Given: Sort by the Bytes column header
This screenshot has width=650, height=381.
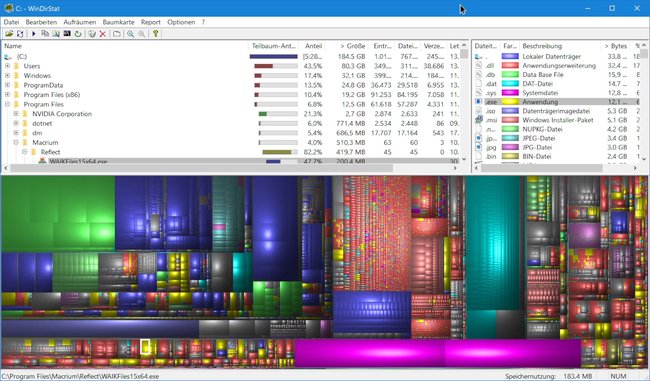Looking at the screenshot, I should point(616,46).
